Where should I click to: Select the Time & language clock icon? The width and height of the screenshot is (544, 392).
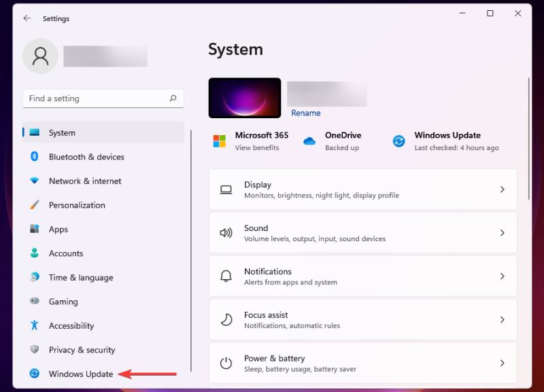35,277
